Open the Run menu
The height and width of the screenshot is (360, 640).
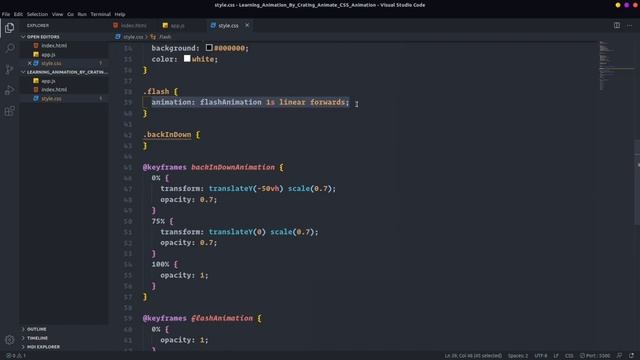point(82,14)
